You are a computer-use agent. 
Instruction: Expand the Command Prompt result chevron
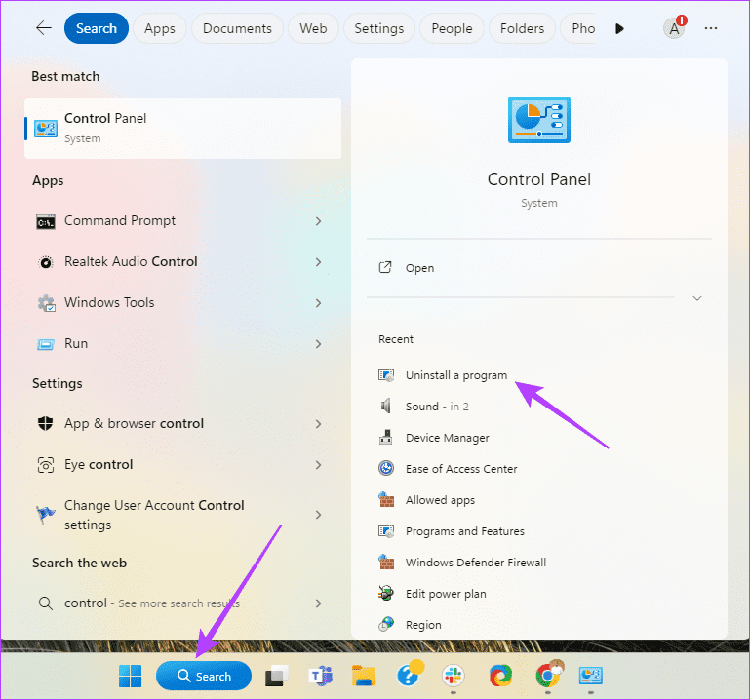click(x=318, y=221)
